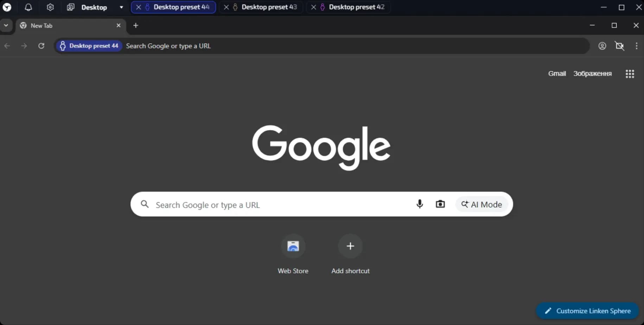The height and width of the screenshot is (325, 644).
Task: Expand the Desktop dropdown arrow
Action: coord(121,7)
